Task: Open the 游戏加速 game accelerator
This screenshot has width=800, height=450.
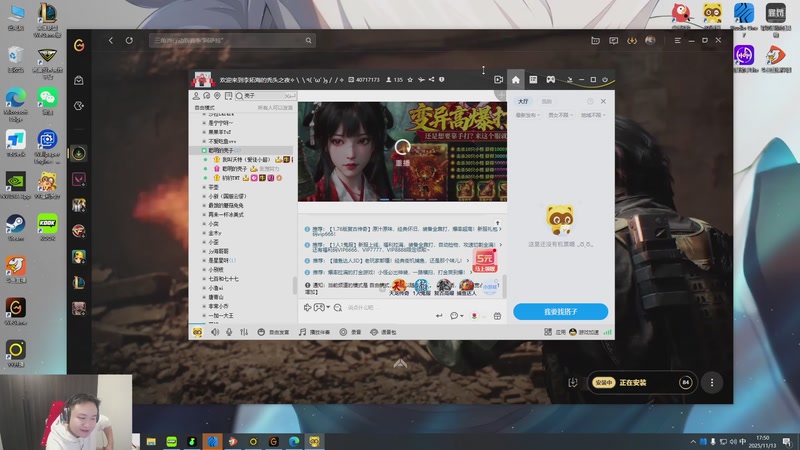Action: tap(584, 332)
